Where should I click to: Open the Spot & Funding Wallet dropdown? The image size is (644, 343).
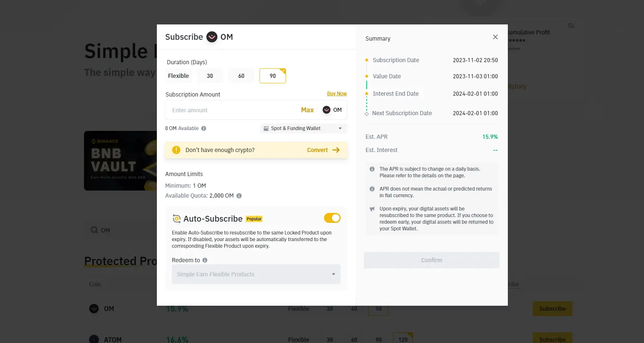click(303, 128)
